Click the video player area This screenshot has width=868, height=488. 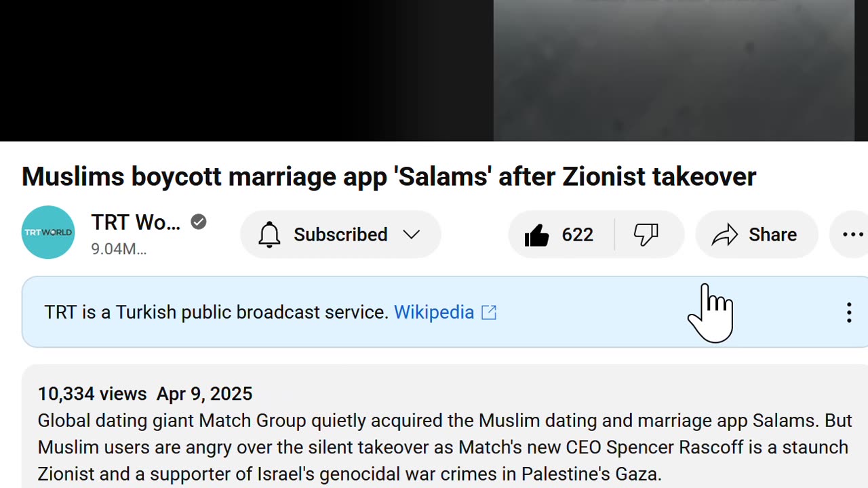[434, 68]
